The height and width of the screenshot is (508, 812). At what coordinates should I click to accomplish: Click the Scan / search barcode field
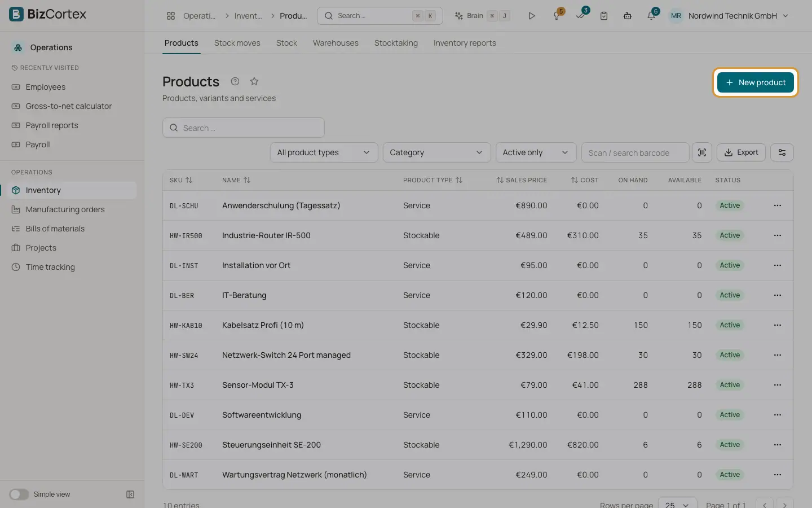[x=635, y=152]
